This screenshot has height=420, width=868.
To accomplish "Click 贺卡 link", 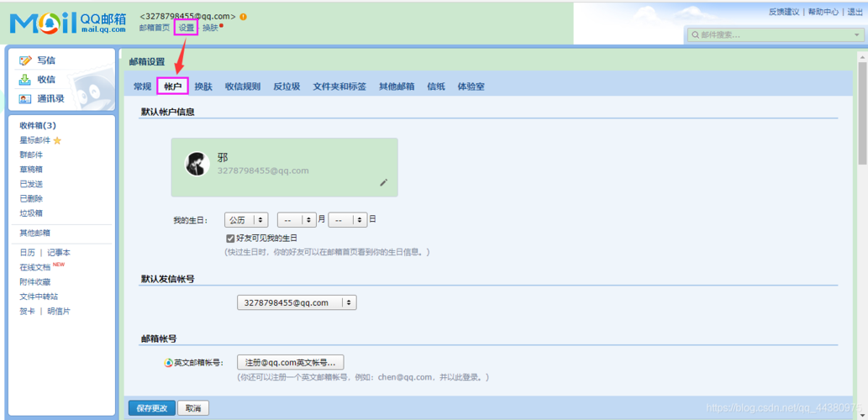I will click(x=27, y=311).
